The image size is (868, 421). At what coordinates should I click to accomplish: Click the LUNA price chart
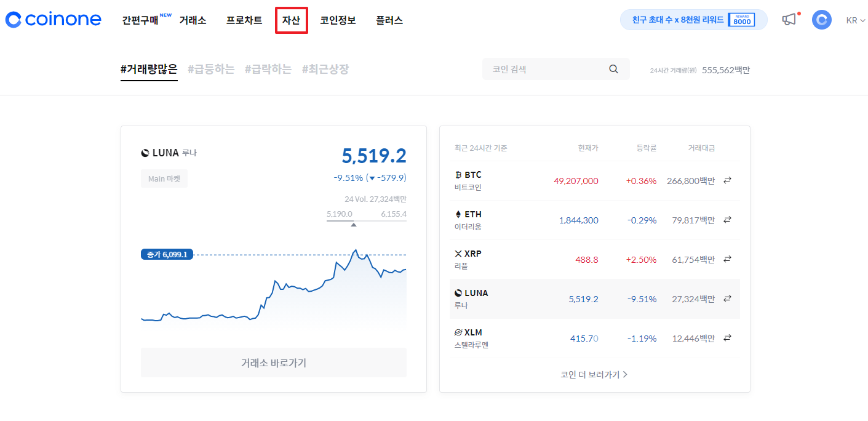pyautogui.click(x=274, y=287)
